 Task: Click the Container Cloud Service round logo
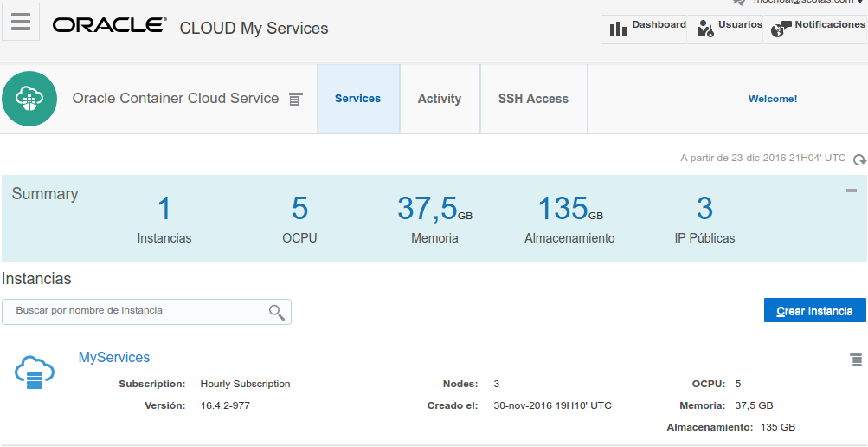29,99
